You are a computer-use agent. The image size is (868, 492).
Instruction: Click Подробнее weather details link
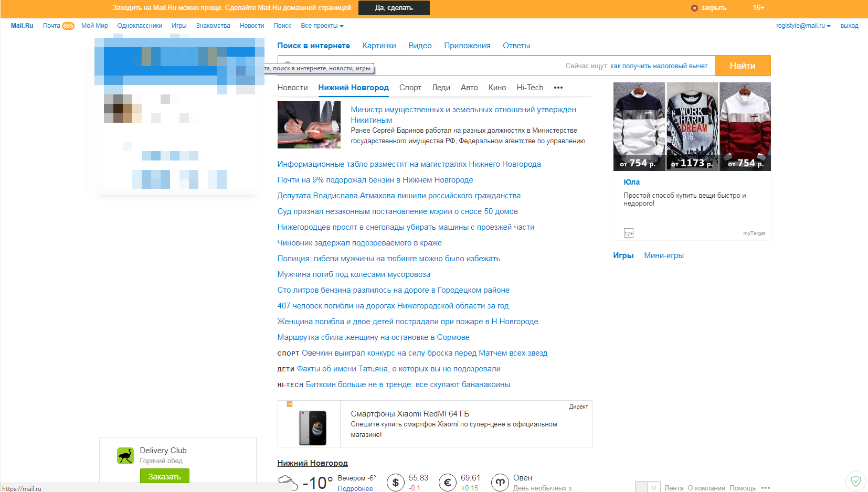pyautogui.click(x=355, y=488)
